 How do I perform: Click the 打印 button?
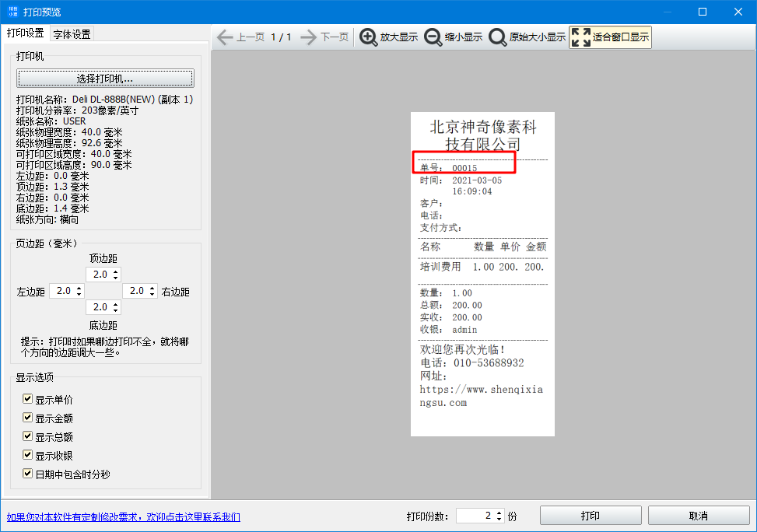tap(591, 516)
